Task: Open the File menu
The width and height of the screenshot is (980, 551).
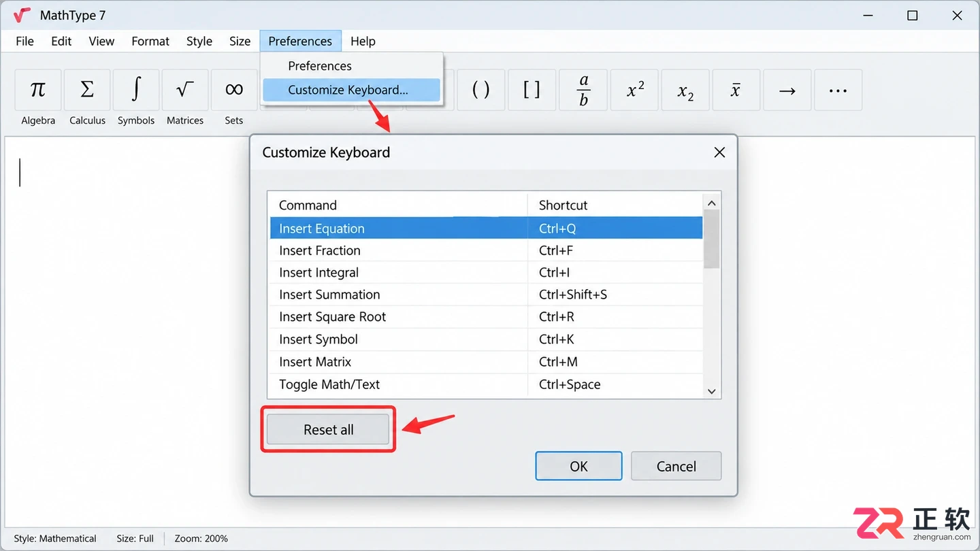Action: 24,41
